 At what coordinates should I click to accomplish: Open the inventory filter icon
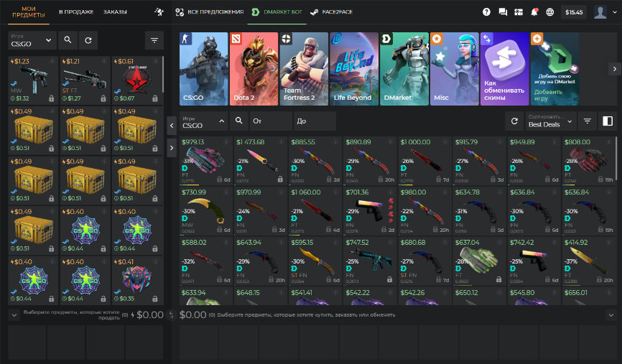[x=154, y=40]
